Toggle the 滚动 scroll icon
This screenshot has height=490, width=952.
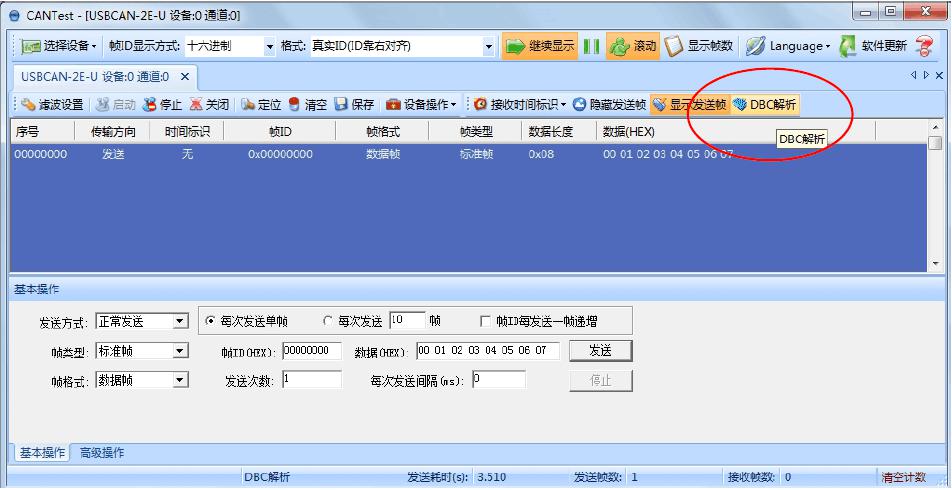click(619, 46)
